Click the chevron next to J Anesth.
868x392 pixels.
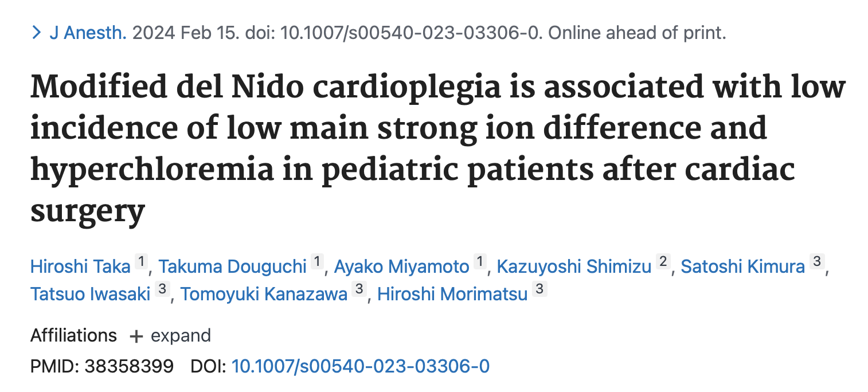tap(37, 33)
